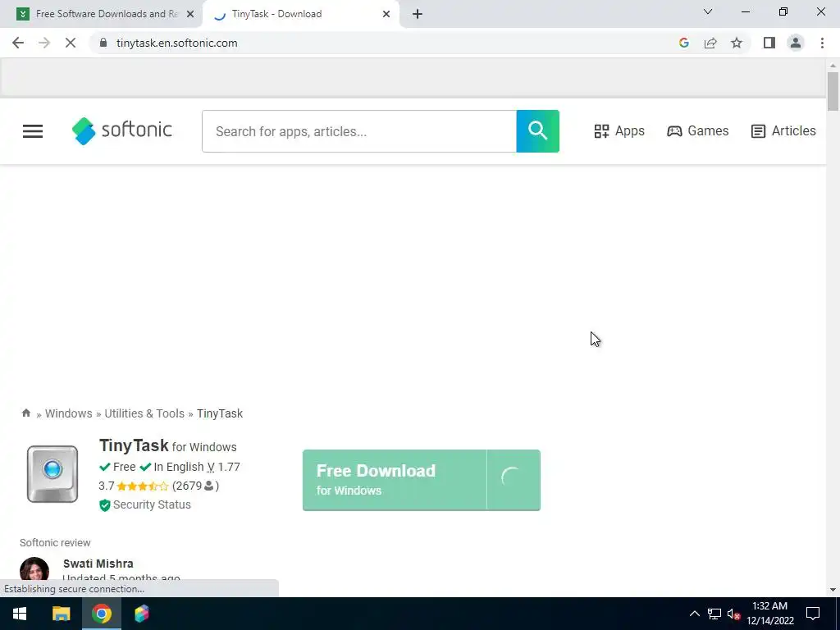840x630 pixels.
Task: Open the Google icon in address bar
Action: 683,43
